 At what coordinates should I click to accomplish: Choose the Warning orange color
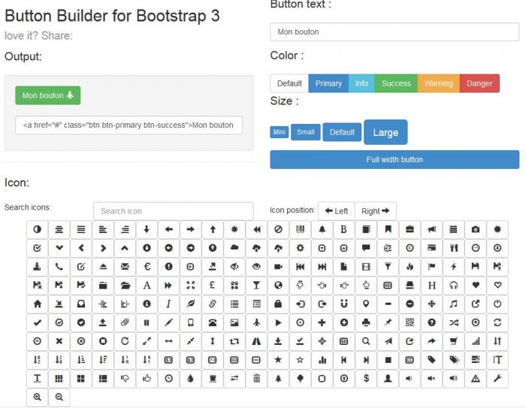pos(438,83)
